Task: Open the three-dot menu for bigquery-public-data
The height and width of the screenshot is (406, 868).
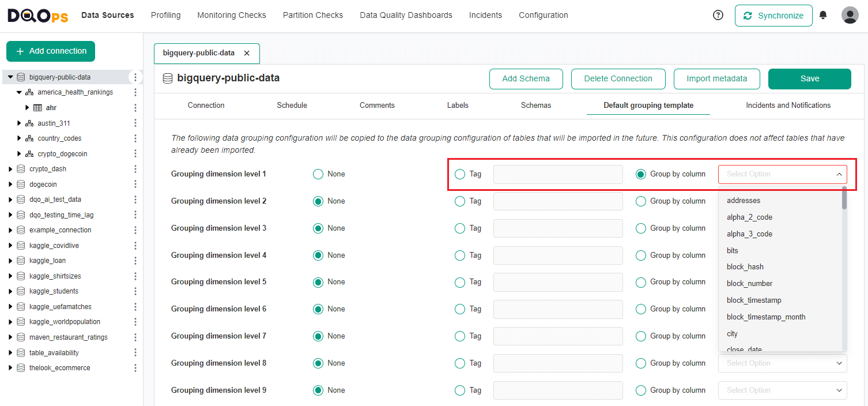Action: coord(135,77)
